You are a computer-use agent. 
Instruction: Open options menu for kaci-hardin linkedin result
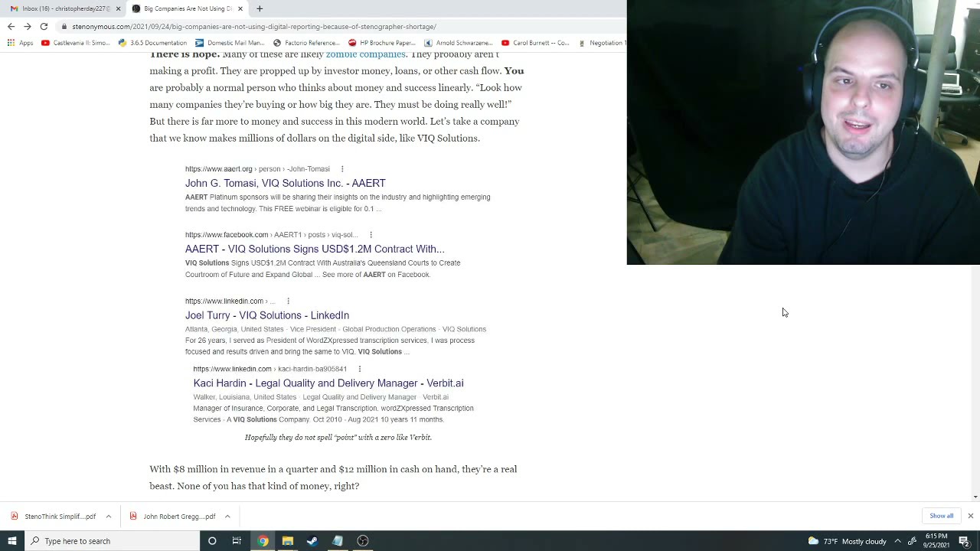click(x=359, y=369)
